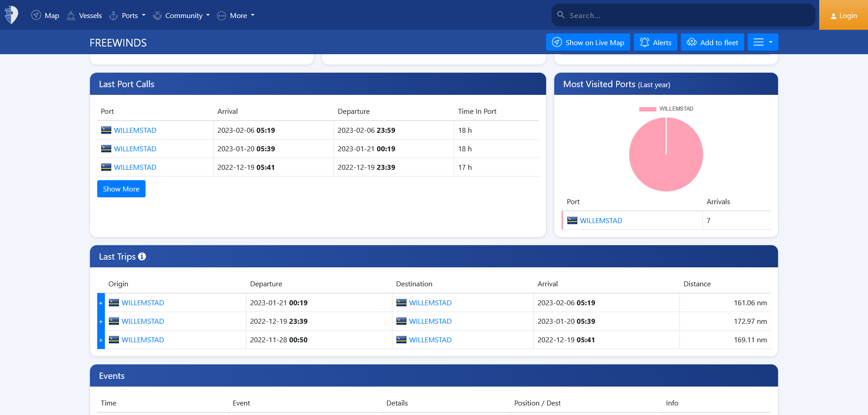Expand the trip row departing 2022-11-28
Viewport: 868px width, 415px height.
click(x=101, y=340)
